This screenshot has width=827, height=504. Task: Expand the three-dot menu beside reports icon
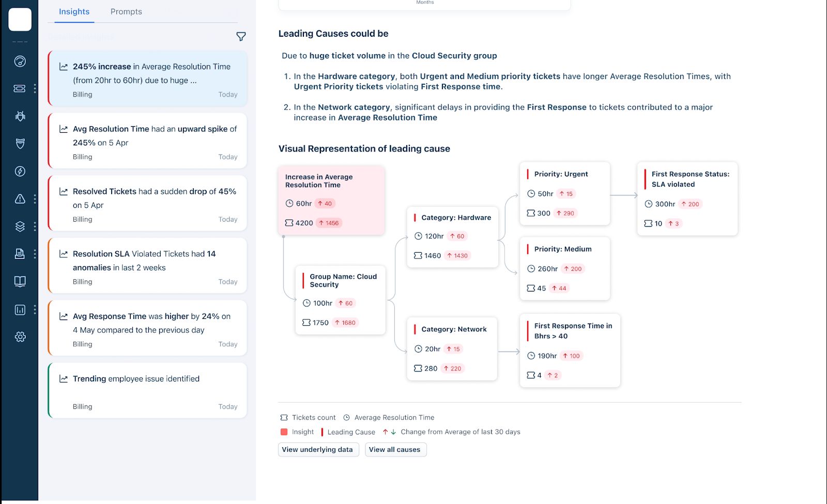(x=35, y=310)
